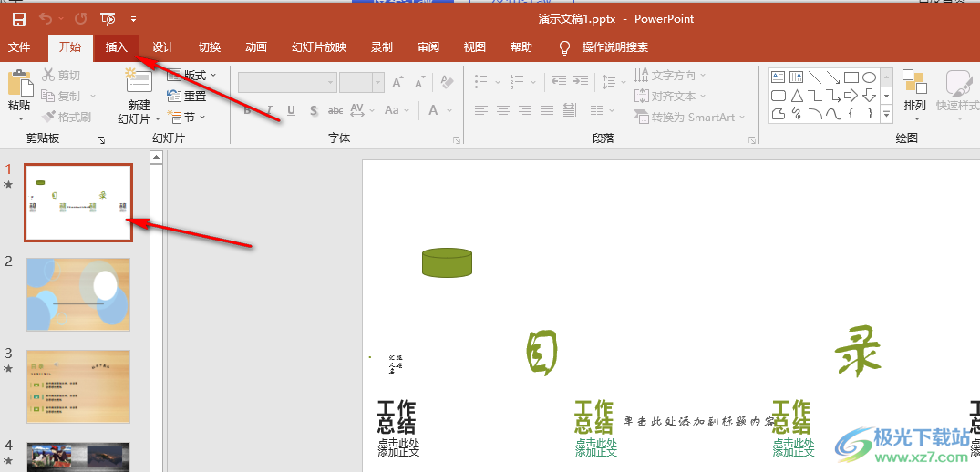Click the Save icon in quick access toolbar

19,19
